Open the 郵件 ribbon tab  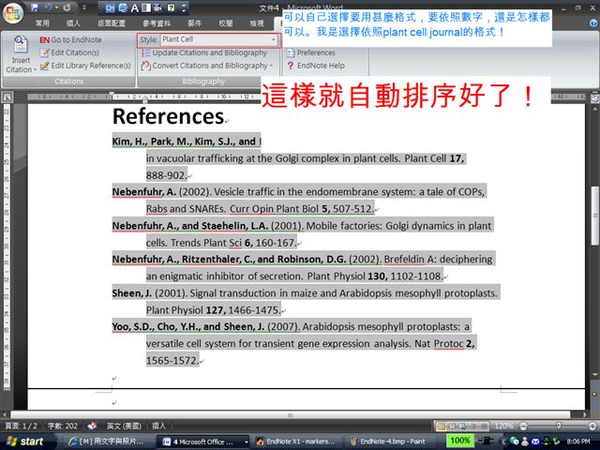tap(195, 23)
